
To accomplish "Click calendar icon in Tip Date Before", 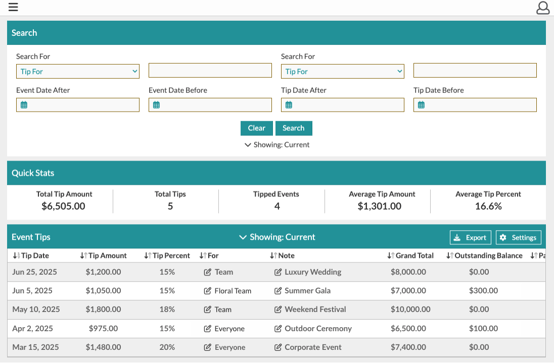I will 421,105.
